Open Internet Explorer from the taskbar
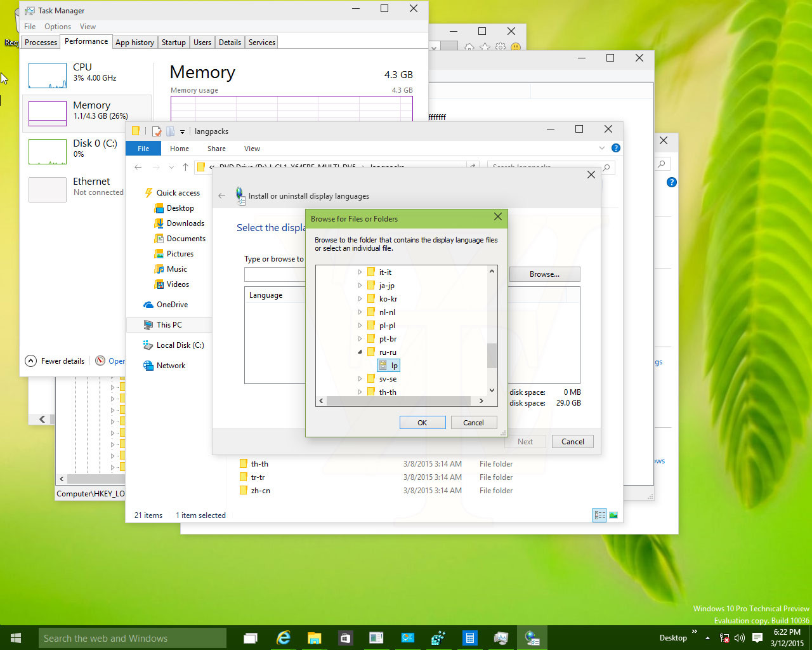 (284, 638)
